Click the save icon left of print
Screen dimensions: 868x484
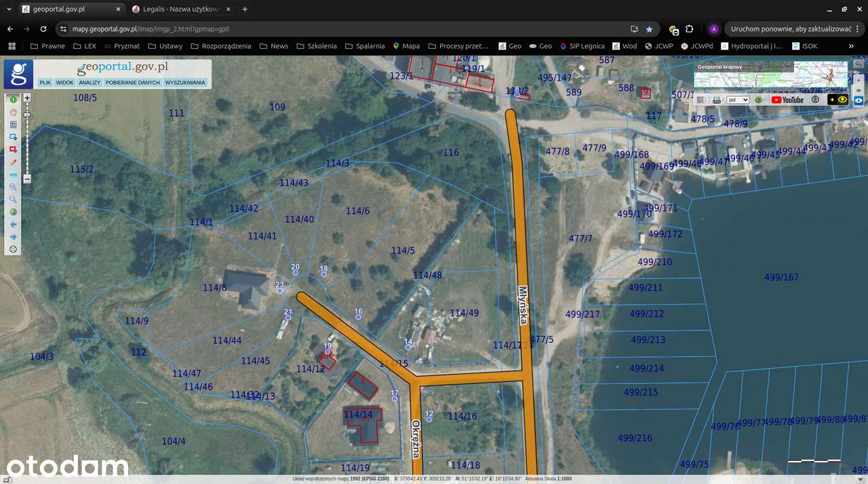[x=701, y=100]
